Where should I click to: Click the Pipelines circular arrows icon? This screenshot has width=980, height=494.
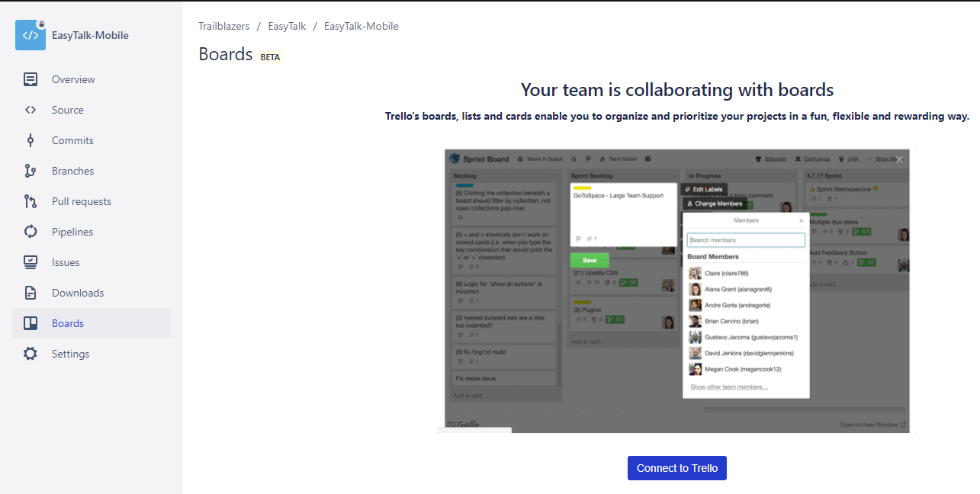pos(31,232)
